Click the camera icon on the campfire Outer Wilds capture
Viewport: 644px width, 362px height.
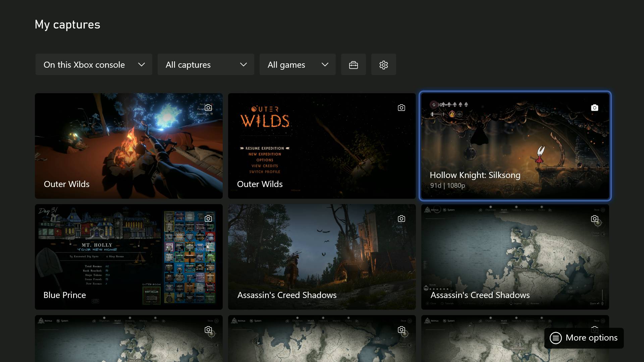208,107
